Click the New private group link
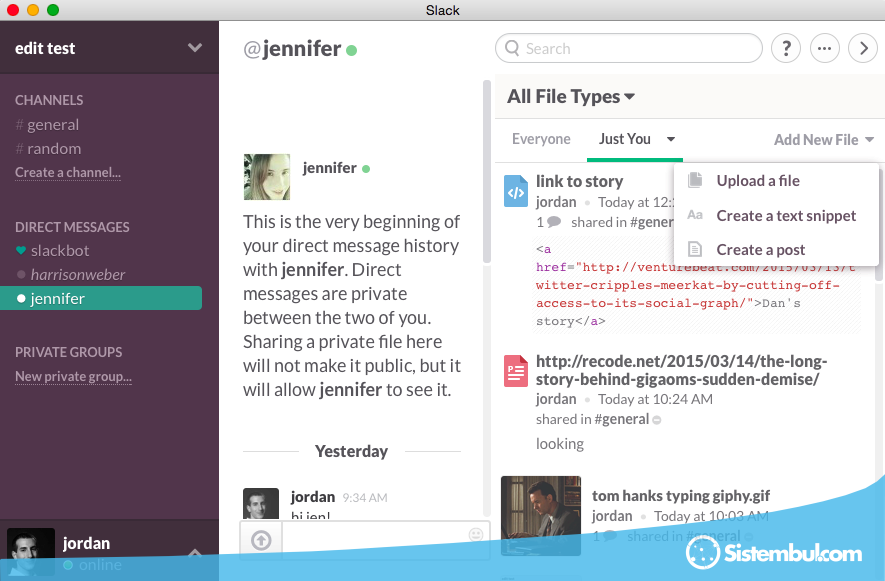The width and height of the screenshot is (885, 581). click(73, 376)
